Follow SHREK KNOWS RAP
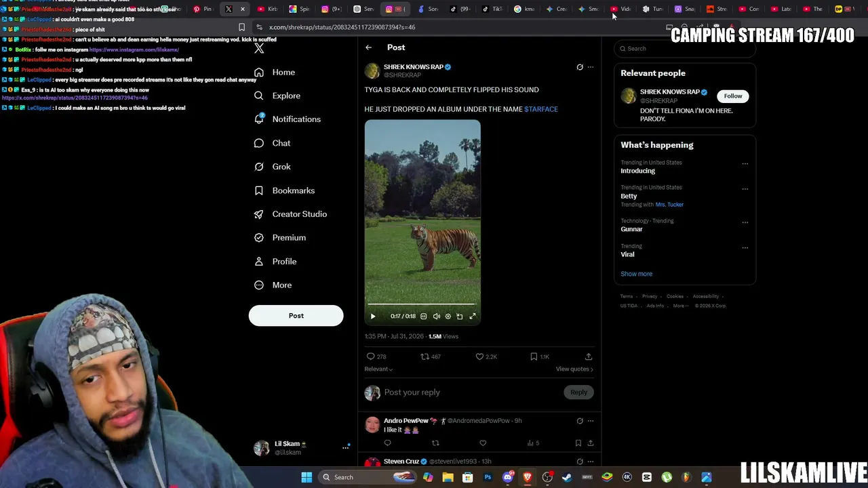 (733, 96)
